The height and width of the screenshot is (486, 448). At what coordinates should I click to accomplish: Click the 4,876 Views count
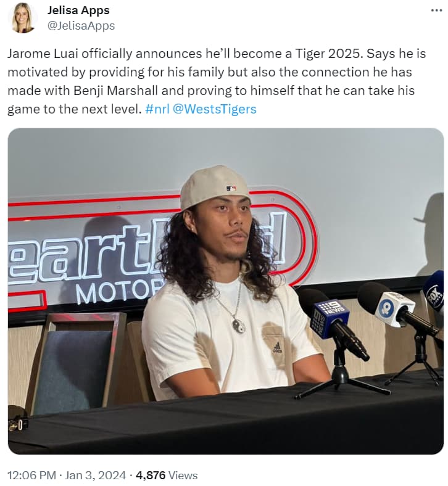(167, 475)
